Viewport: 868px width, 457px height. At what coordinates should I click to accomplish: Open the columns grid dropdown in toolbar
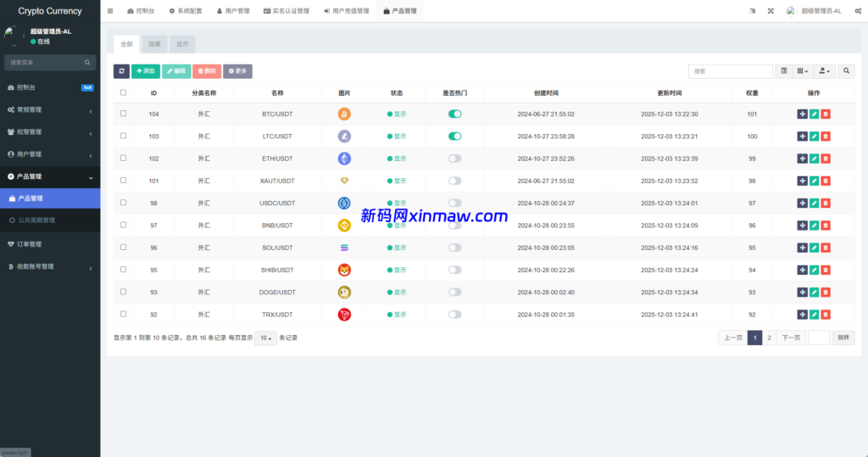click(x=802, y=71)
